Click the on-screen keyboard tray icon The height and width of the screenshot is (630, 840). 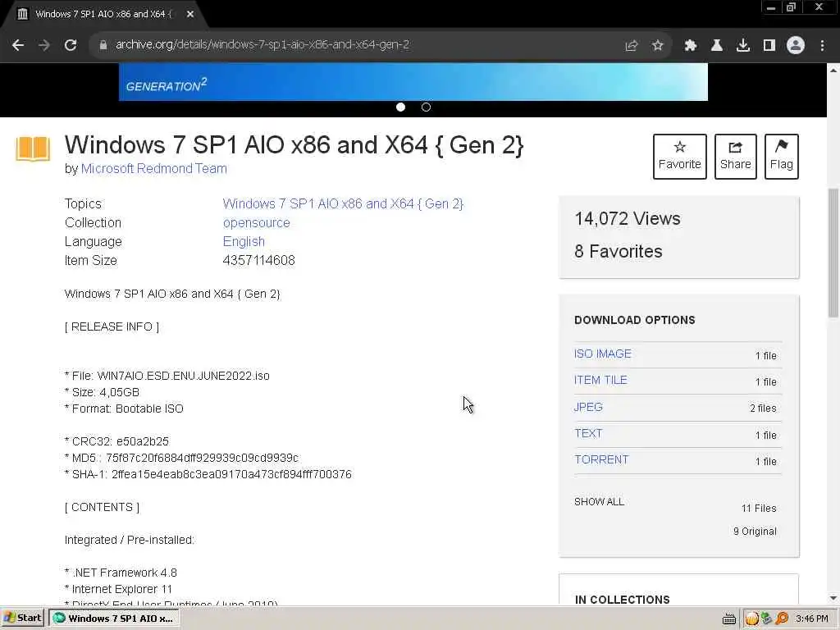coord(729,619)
